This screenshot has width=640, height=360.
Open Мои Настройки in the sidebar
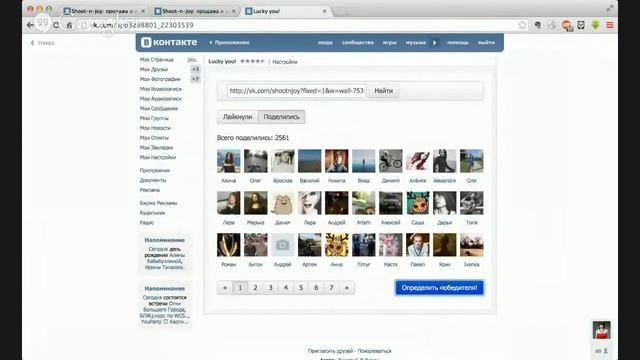coord(158,158)
